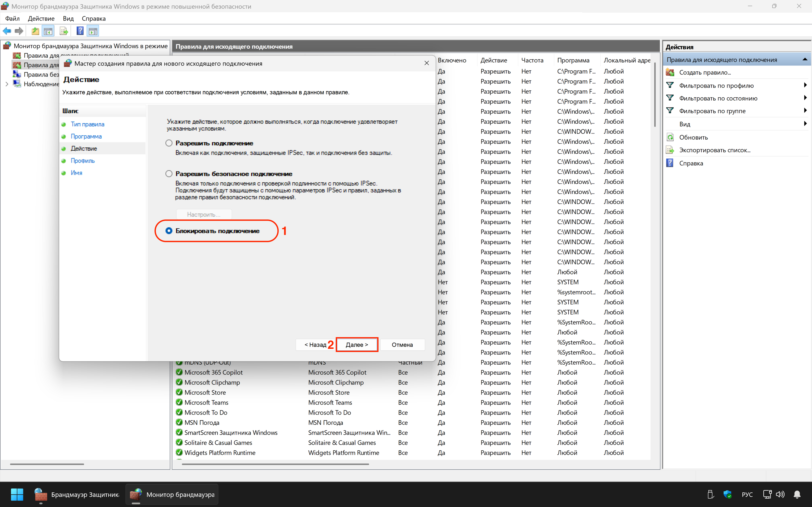Select Разрешить безопасное подключение radio option
This screenshot has width=812, height=507.
(169, 174)
